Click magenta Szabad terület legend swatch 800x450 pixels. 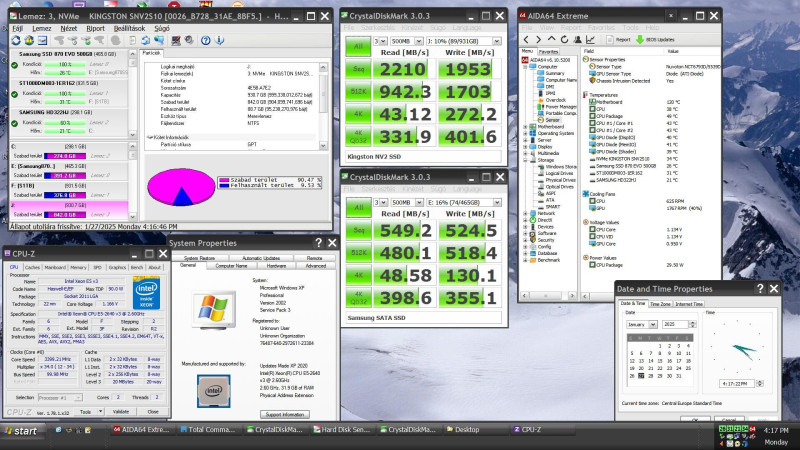pos(223,180)
